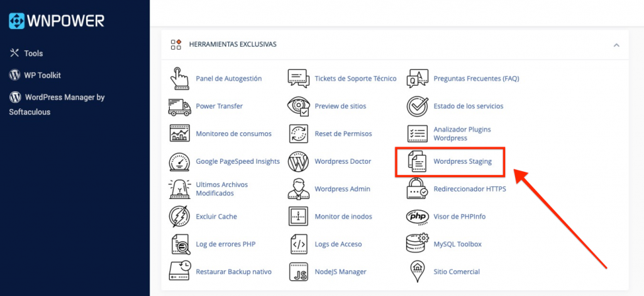Image resolution: width=644 pixels, height=296 pixels.
Task: Open Tools in the sidebar
Action: pos(26,54)
